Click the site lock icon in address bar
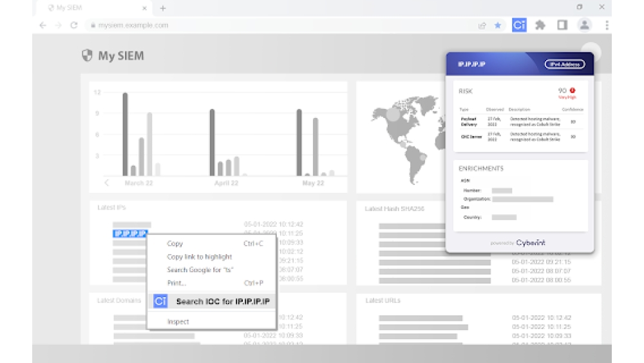 [93, 26]
